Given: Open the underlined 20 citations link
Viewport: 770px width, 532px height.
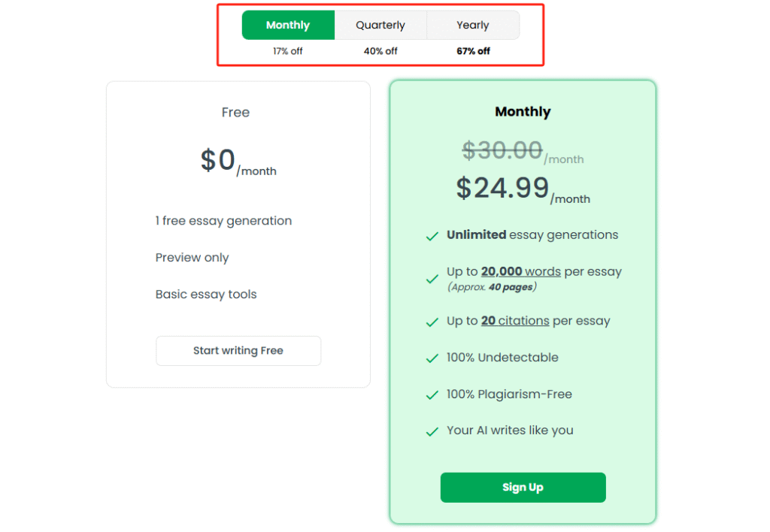Looking at the screenshot, I should pos(515,321).
